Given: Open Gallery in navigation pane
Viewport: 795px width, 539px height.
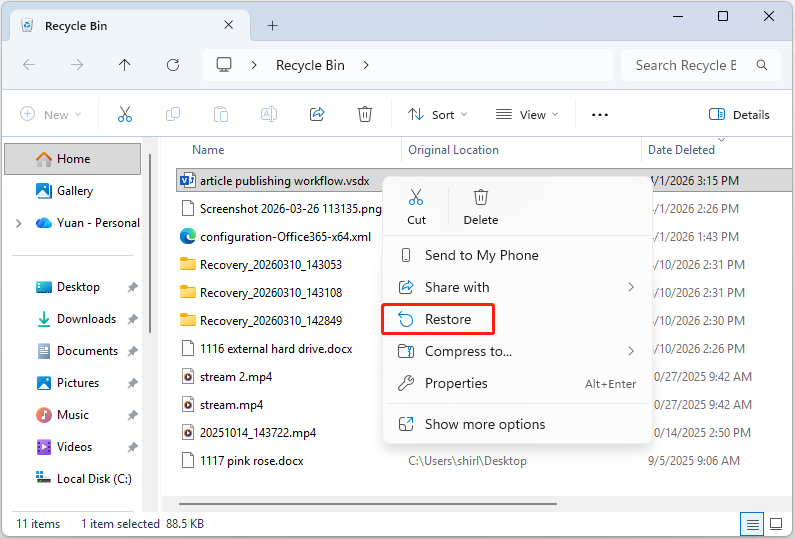Looking at the screenshot, I should pos(73,191).
